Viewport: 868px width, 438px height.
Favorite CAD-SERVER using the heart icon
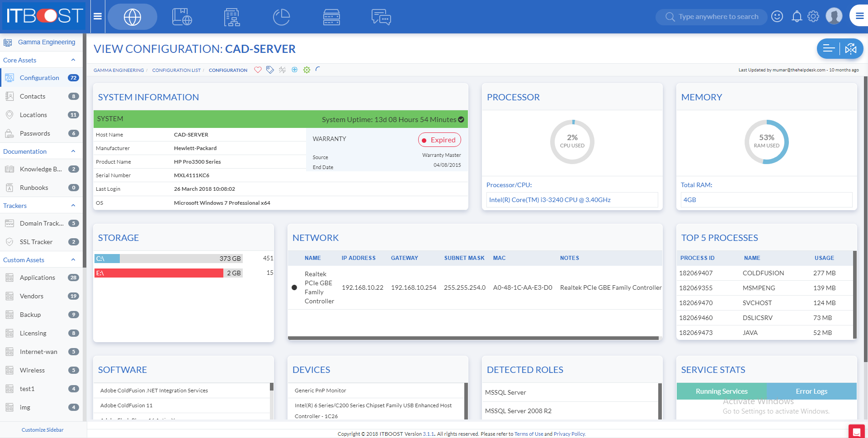click(258, 70)
